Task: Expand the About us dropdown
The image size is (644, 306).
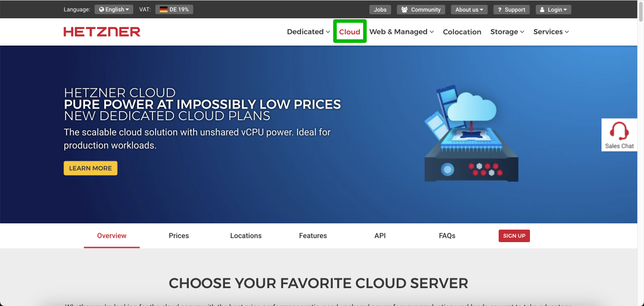Action: pos(470,9)
